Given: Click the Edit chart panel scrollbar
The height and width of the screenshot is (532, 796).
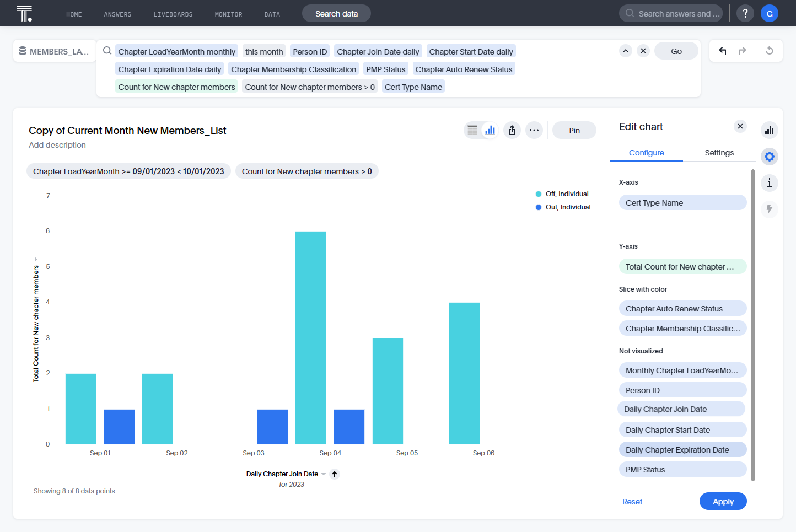Looking at the screenshot, I should click(x=753, y=325).
